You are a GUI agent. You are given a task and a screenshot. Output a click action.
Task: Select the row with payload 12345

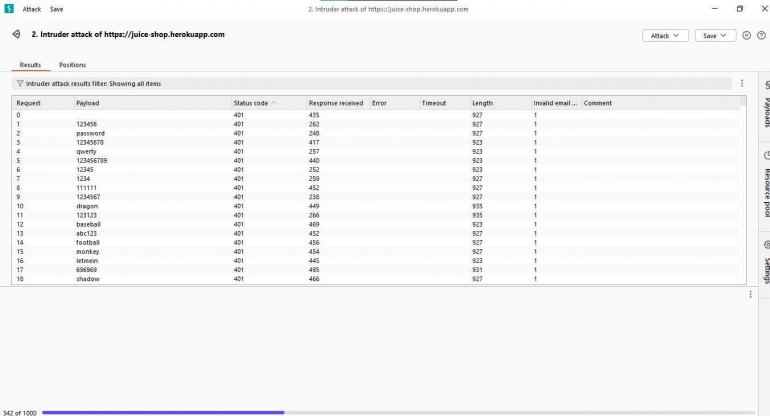tap(376, 169)
